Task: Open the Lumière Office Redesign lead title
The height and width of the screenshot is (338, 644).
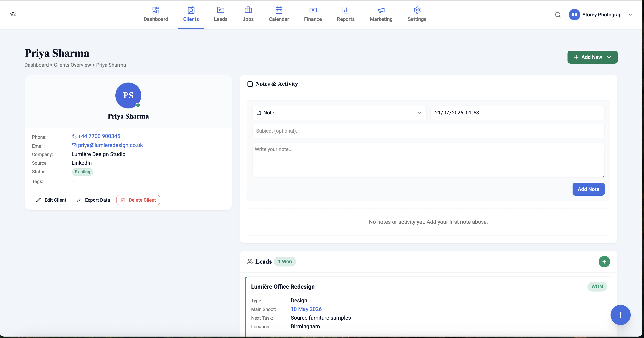Action: [283, 287]
